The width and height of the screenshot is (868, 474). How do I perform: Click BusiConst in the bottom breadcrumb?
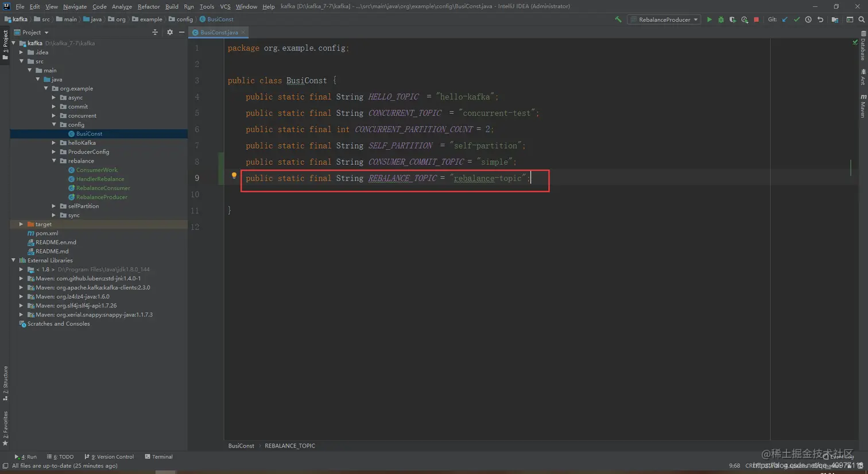(241, 446)
